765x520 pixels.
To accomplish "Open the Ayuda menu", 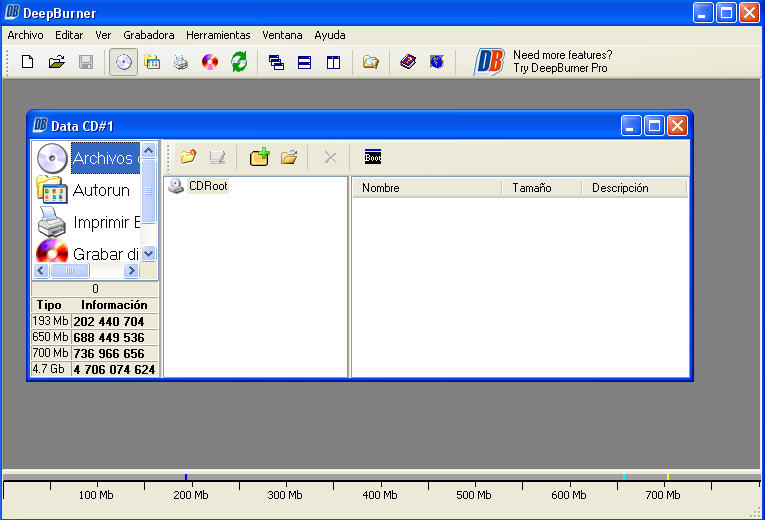I will 330,35.
